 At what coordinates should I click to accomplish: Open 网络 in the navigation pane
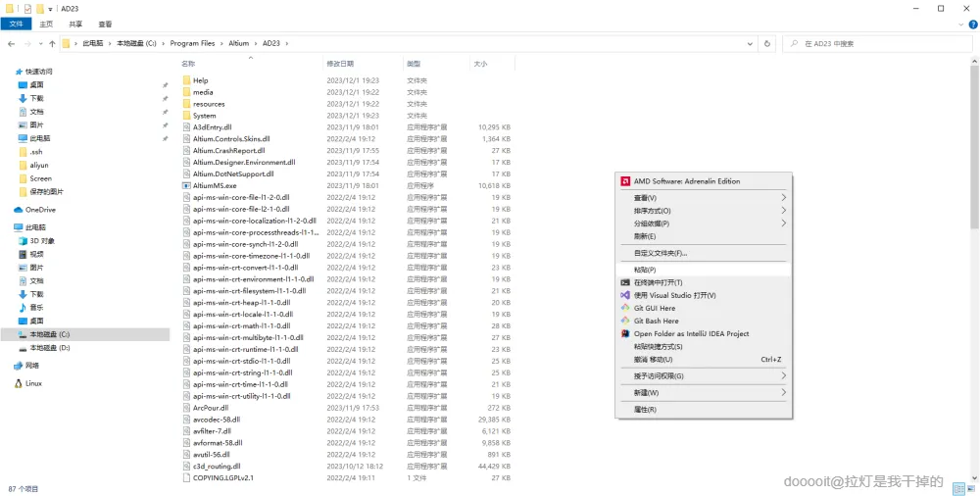pos(26,366)
